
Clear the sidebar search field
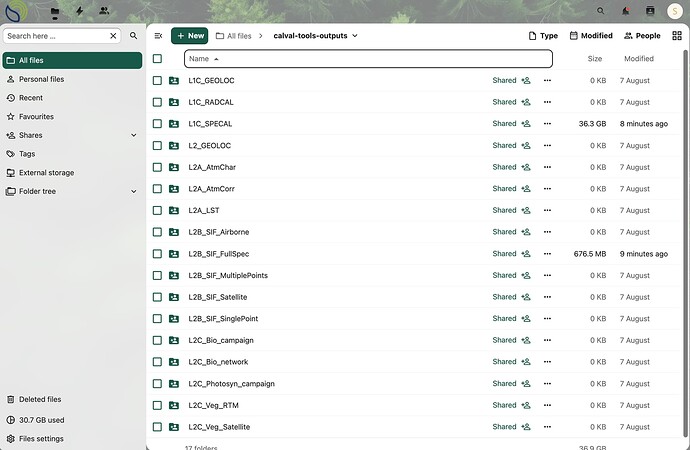[x=113, y=36]
